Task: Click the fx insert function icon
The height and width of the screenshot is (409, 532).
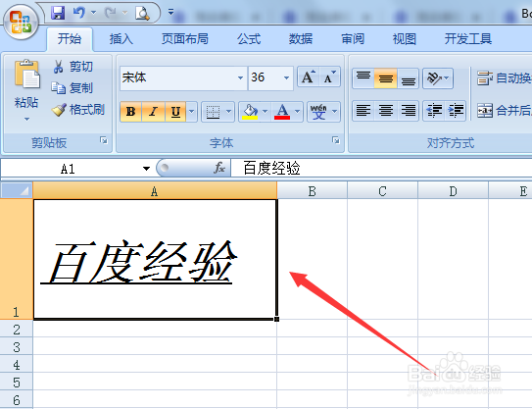Action: pos(219,168)
